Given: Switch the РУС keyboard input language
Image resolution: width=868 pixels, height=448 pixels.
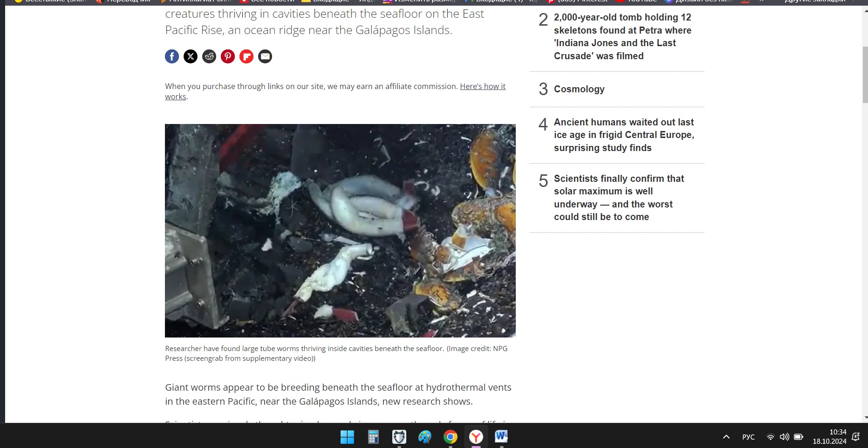Looking at the screenshot, I should pyautogui.click(x=748, y=437).
